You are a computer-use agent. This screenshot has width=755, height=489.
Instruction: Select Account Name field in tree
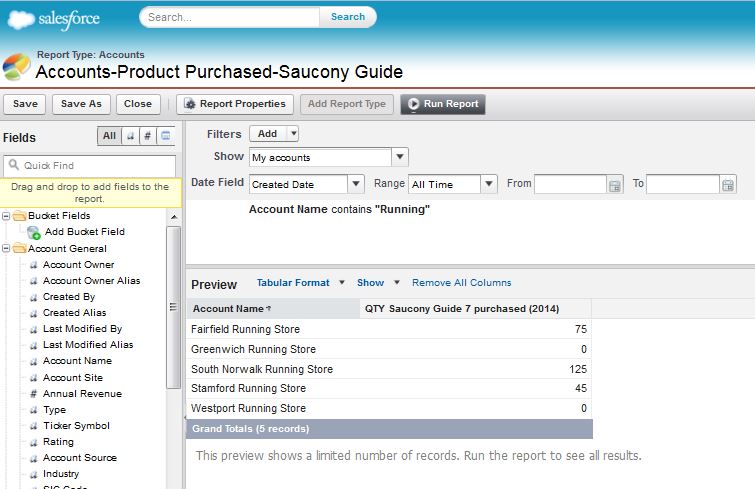coord(78,360)
